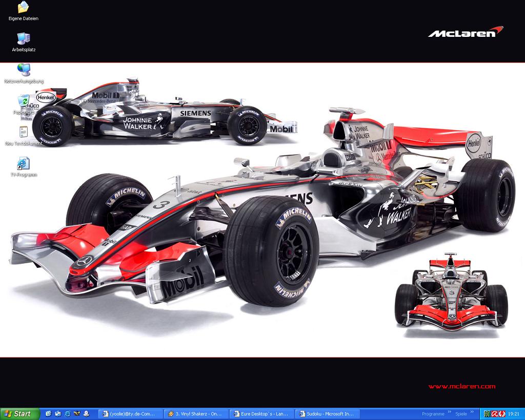Click the taskbar clock showing 19:21
Image resolution: width=525 pixels, height=420 pixels.
point(513,414)
